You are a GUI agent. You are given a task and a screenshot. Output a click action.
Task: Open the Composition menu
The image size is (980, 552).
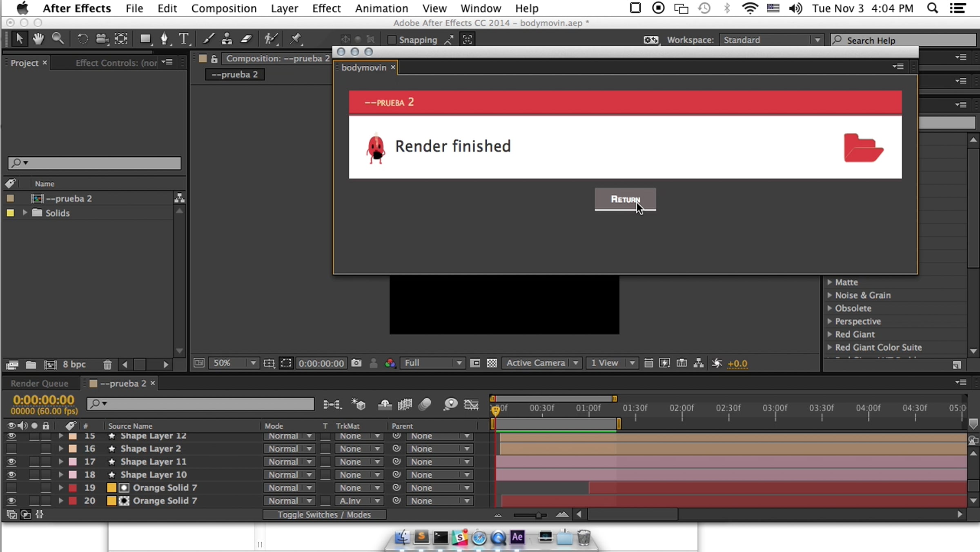click(223, 8)
